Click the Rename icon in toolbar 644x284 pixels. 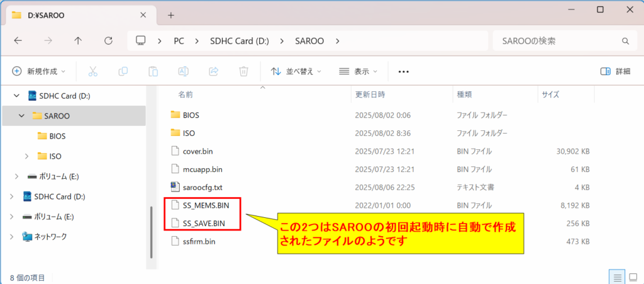[183, 71]
